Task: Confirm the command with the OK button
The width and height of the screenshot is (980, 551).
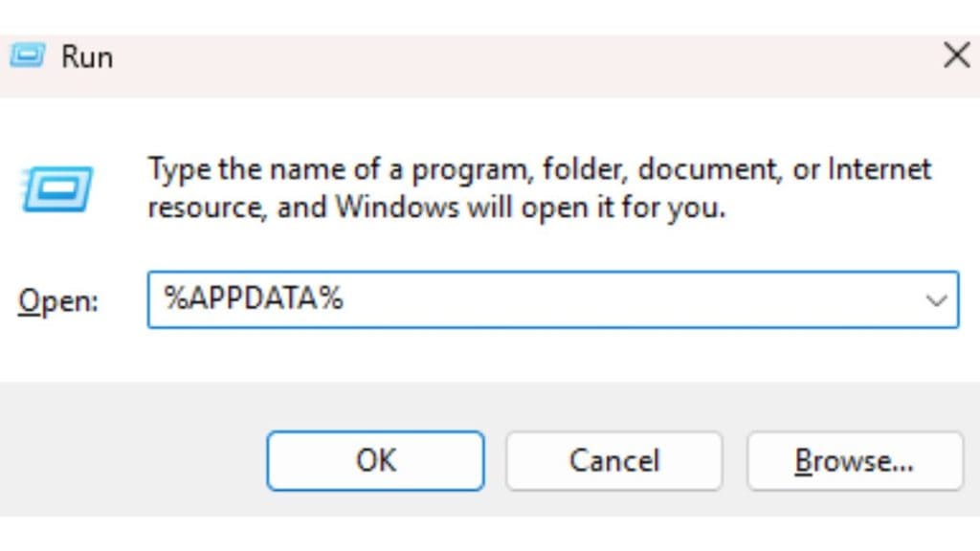Action: pos(375,461)
